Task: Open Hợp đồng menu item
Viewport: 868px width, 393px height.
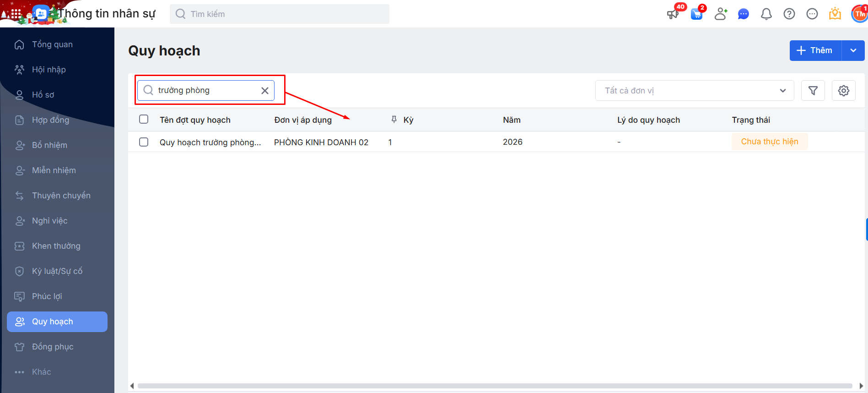Action: click(x=57, y=120)
